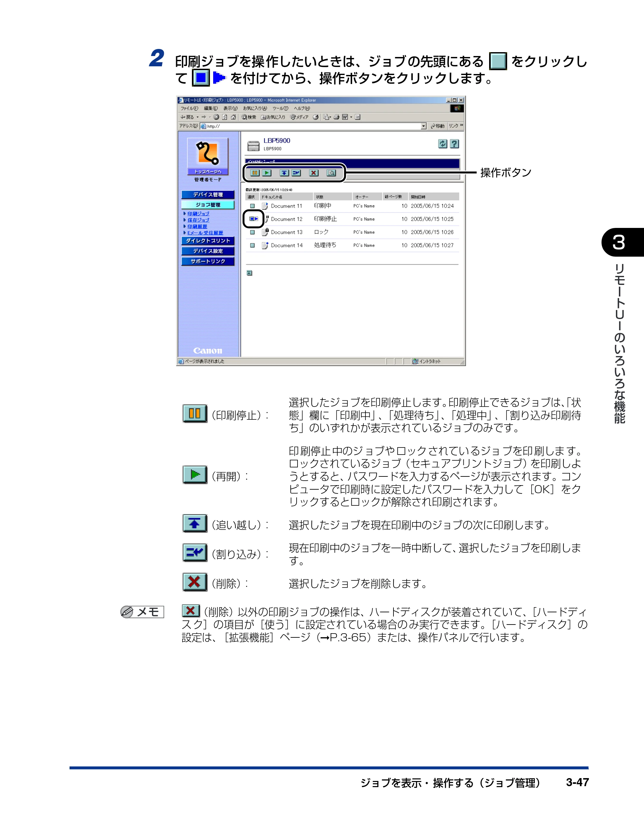Open the 編集(E) menu

[211, 108]
